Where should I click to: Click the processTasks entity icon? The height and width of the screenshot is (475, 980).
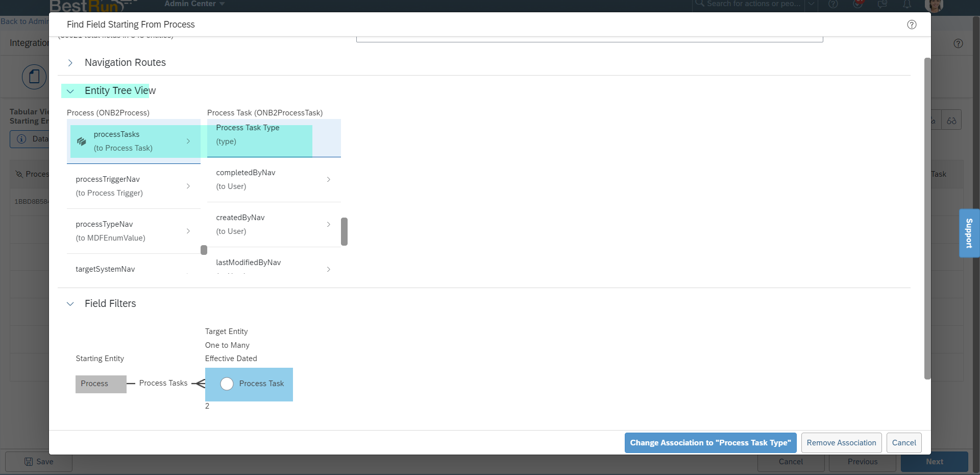click(x=82, y=141)
